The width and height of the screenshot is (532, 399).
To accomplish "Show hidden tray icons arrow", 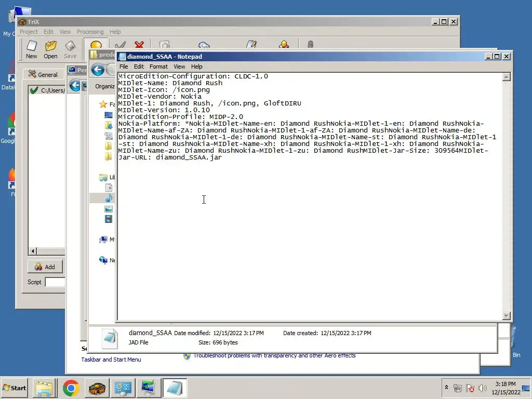I will point(446,388).
